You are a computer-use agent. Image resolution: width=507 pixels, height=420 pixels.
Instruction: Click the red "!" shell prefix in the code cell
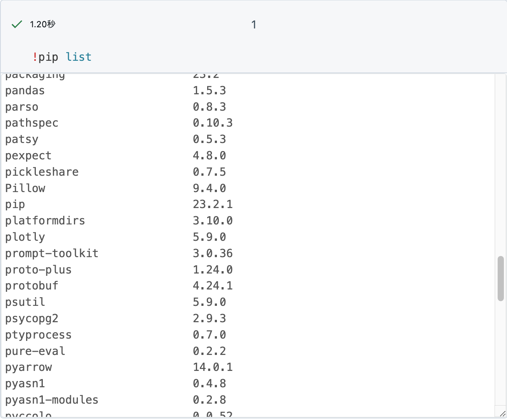point(35,57)
